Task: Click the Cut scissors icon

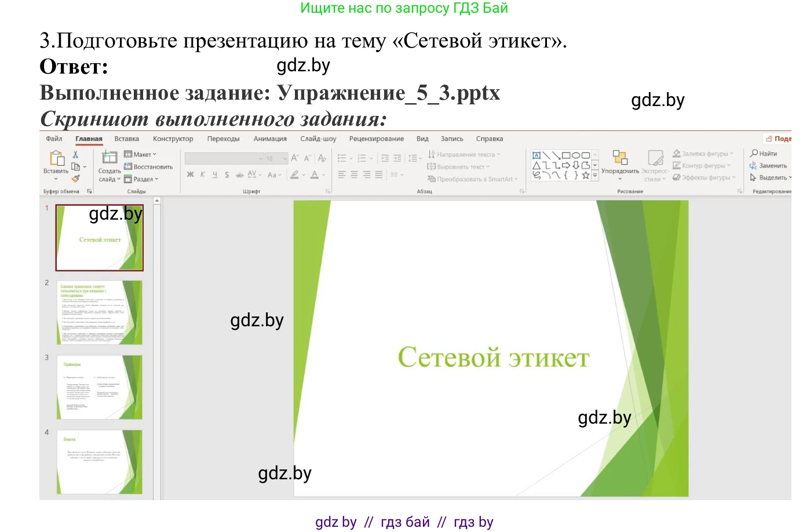Action: (75, 155)
